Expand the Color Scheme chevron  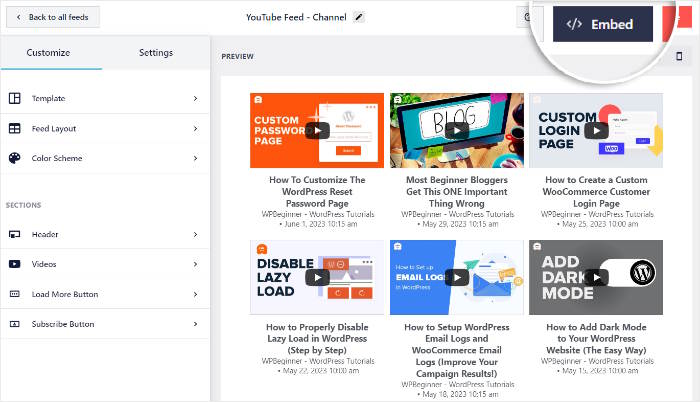pos(195,158)
